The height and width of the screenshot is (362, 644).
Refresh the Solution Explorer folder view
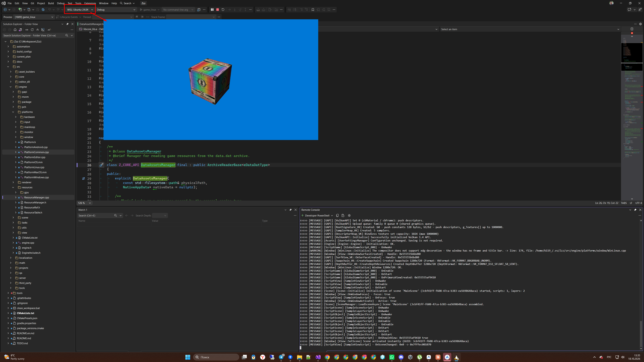coord(32,30)
